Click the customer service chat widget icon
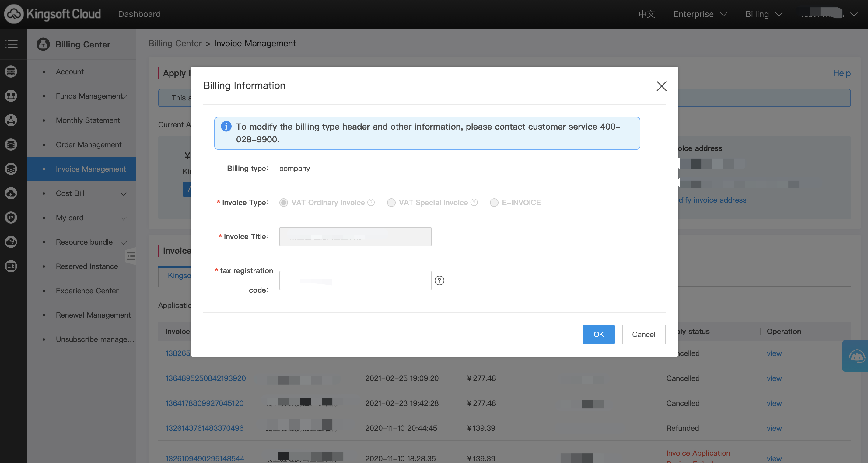This screenshot has height=463, width=868. tap(856, 356)
